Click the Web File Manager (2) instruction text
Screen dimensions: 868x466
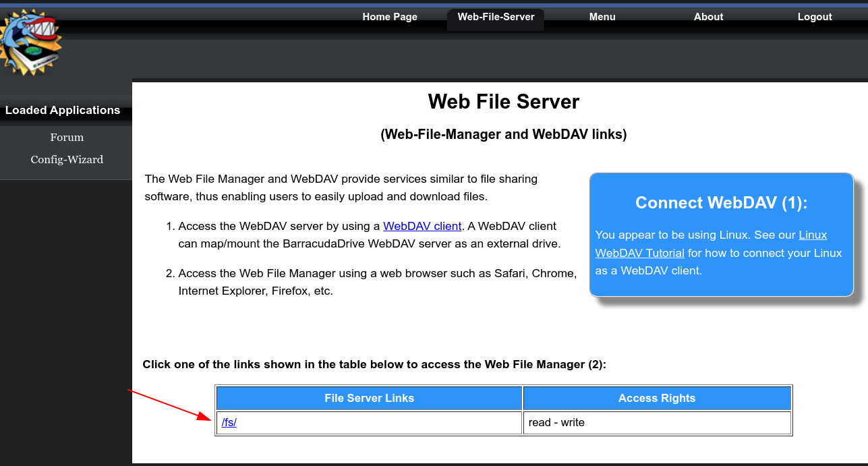(374, 365)
